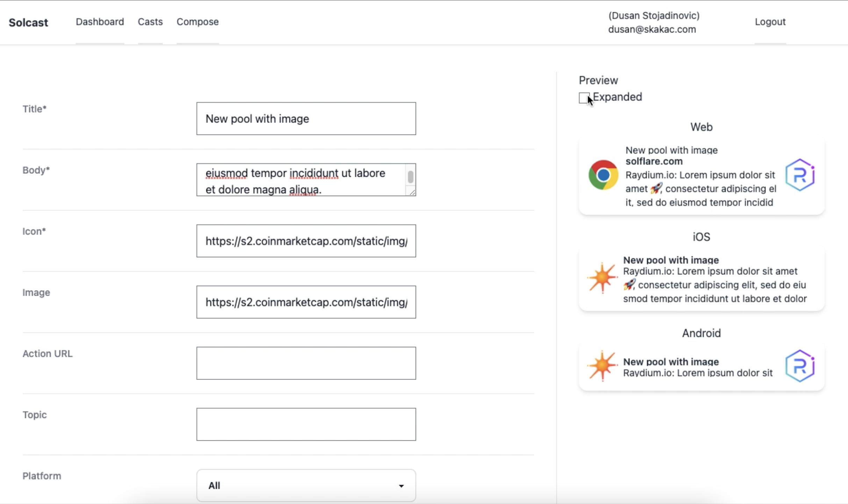Viewport: 848px width, 504px height.
Task: Click the Preview heading
Action: tap(598, 80)
